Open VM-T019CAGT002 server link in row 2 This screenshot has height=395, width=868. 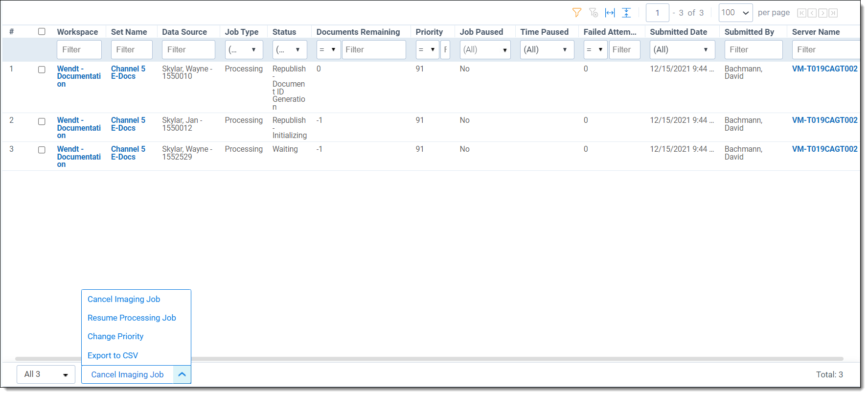tap(824, 120)
